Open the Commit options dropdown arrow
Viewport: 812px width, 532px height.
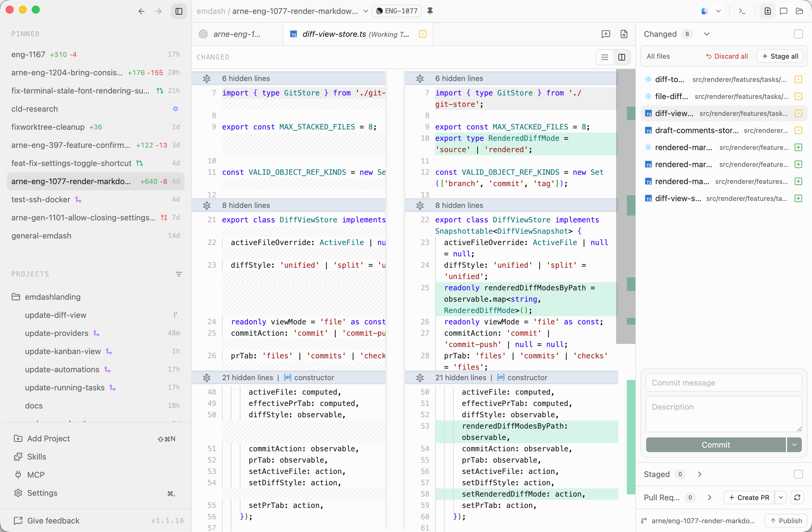pyautogui.click(x=794, y=445)
